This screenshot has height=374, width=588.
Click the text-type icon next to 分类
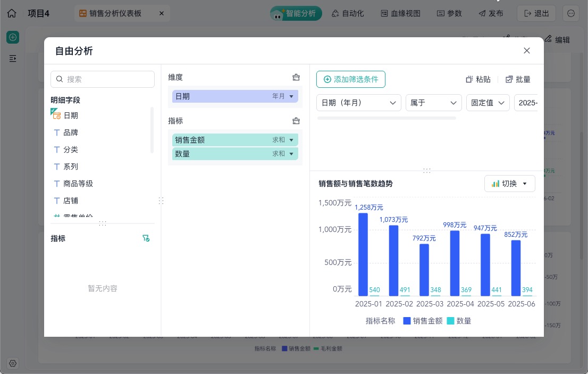(x=57, y=149)
